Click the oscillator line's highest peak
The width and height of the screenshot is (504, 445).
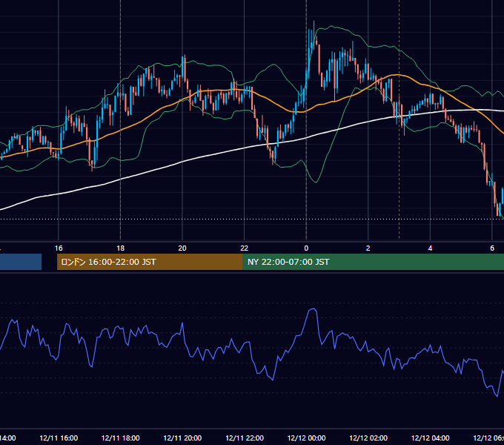[x=313, y=309]
